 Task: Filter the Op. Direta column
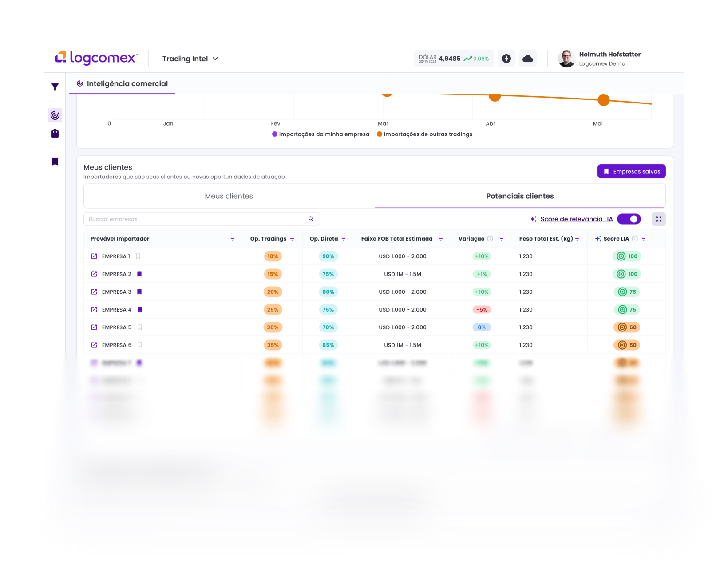[x=344, y=239]
